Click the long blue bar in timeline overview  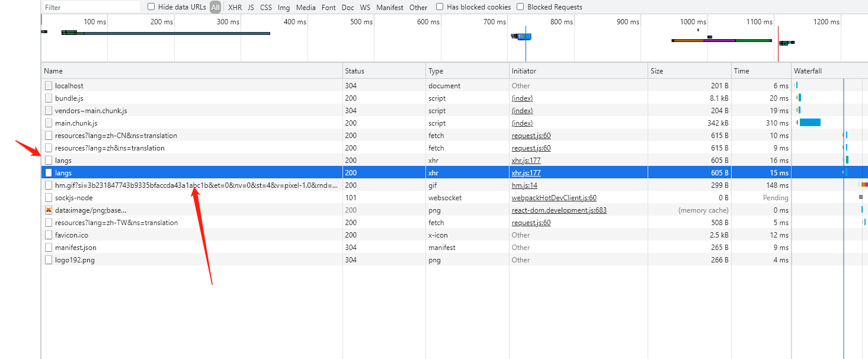[177, 33]
